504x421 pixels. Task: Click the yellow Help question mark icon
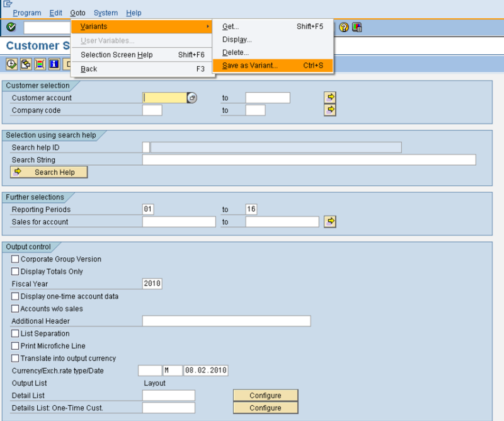(344, 27)
